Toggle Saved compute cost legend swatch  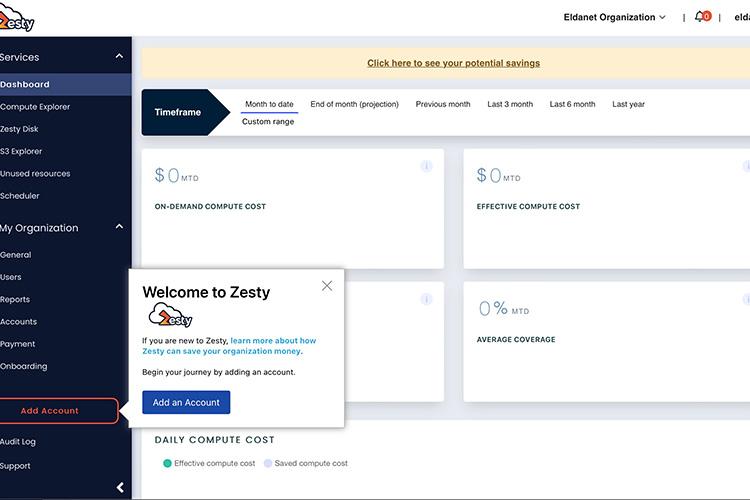[268, 463]
